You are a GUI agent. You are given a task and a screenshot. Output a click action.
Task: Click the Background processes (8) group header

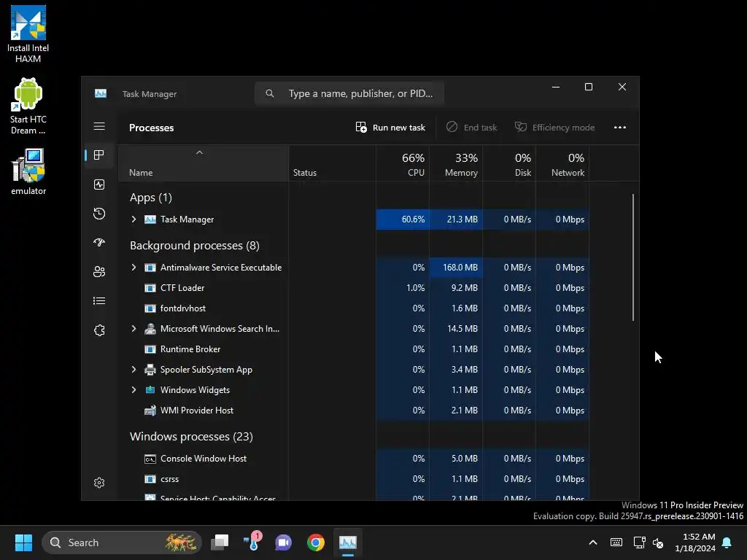[194, 245]
